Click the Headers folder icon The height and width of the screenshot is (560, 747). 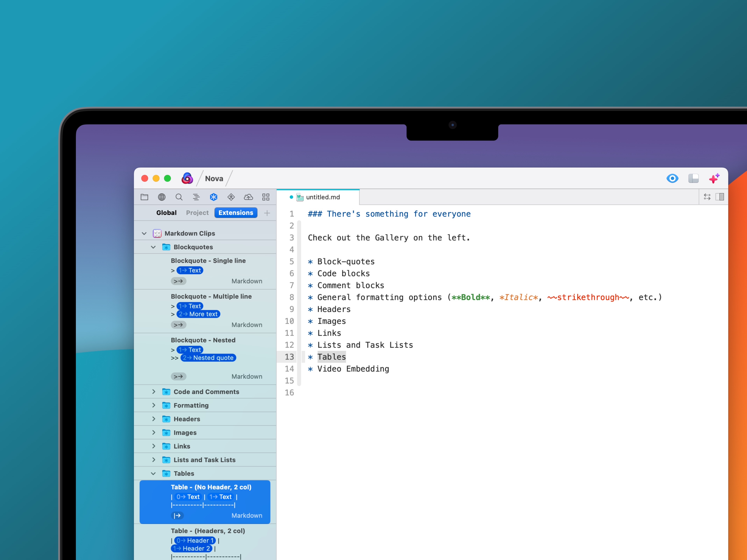pyautogui.click(x=166, y=419)
